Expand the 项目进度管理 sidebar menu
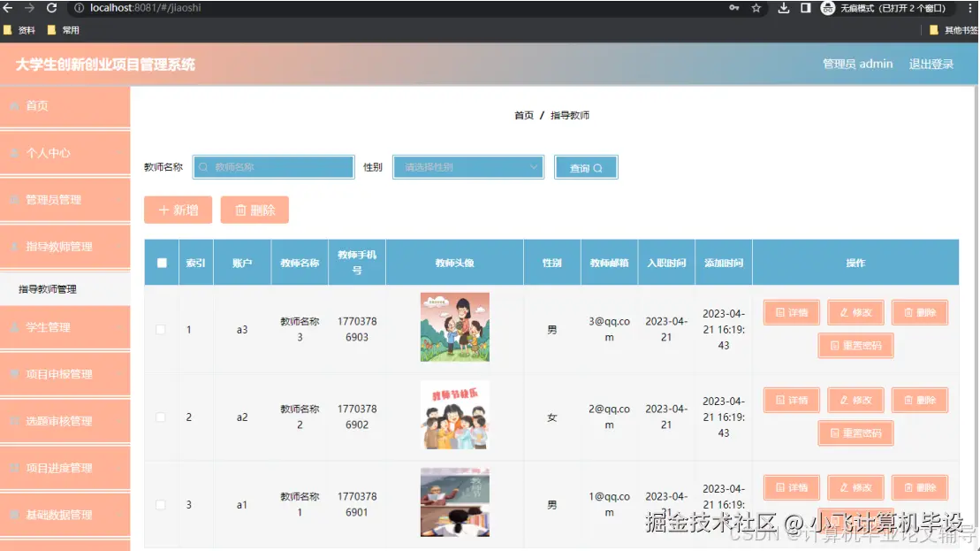The height and width of the screenshot is (551, 980). click(65, 468)
